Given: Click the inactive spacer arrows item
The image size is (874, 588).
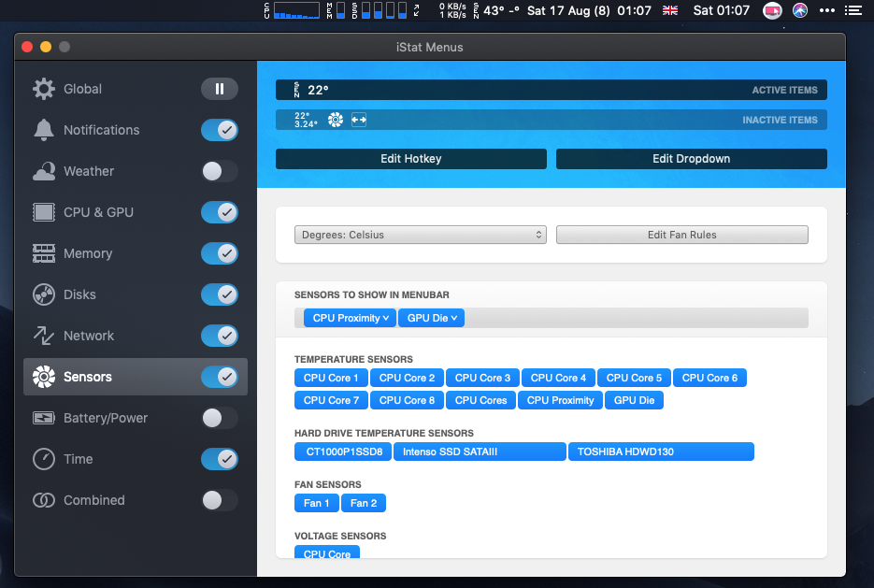Looking at the screenshot, I should (x=359, y=120).
